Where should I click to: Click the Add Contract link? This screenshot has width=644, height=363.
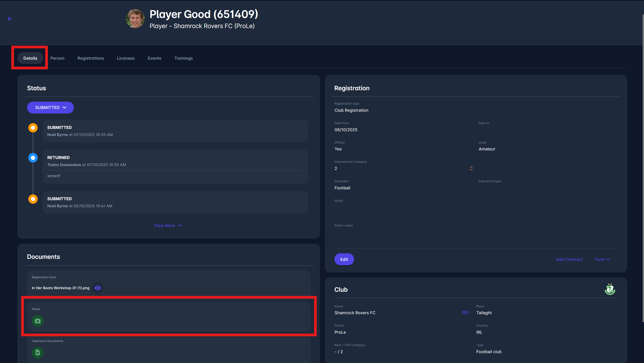(569, 259)
